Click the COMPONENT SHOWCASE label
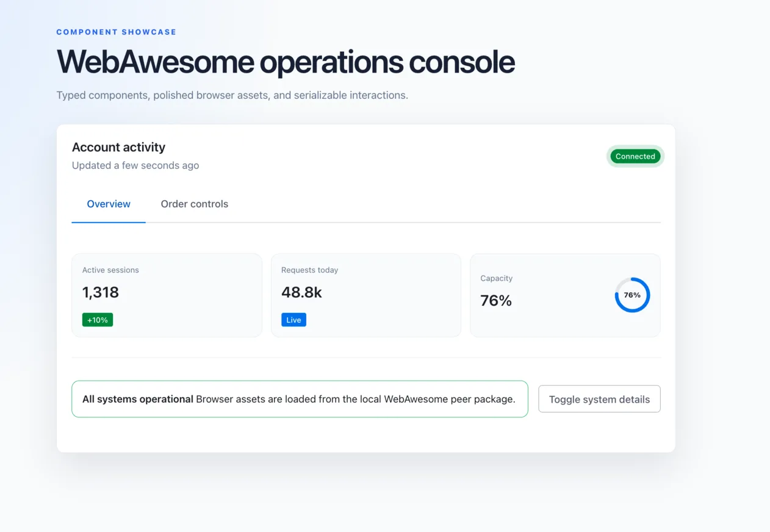The width and height of the screenshot is (770, 532). coord(116,32)
